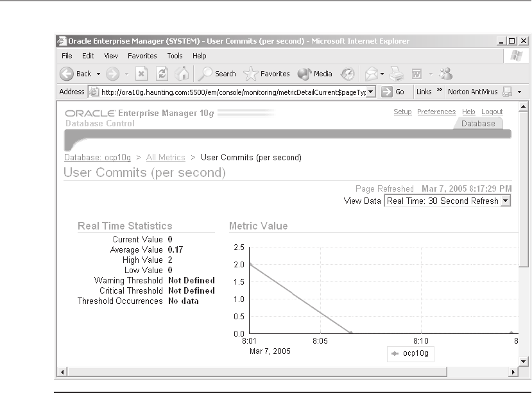This screenshot has width=532, height=393.
Task: Open the Back history dropdown arrow
Action: [98, 74]
